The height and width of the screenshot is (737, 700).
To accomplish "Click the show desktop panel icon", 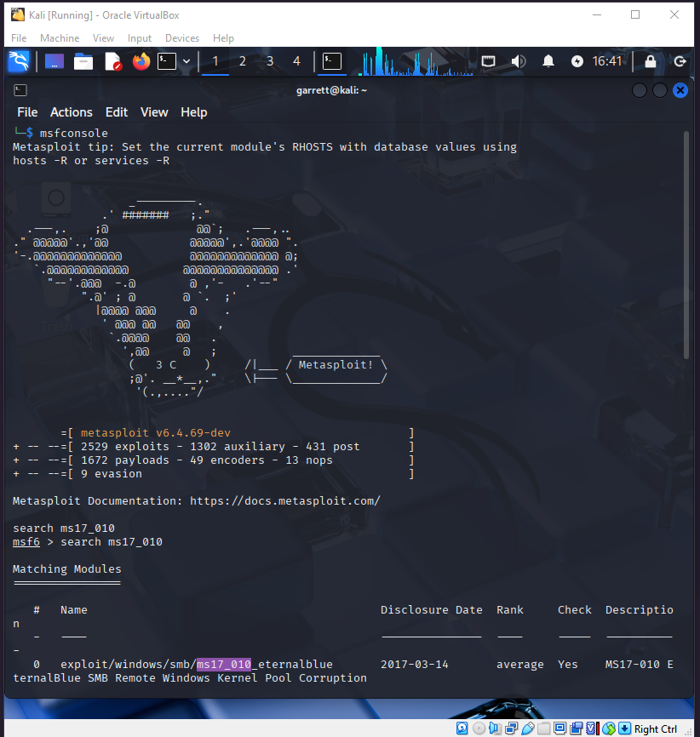I will pyautogui.click(x=55, y=61).
